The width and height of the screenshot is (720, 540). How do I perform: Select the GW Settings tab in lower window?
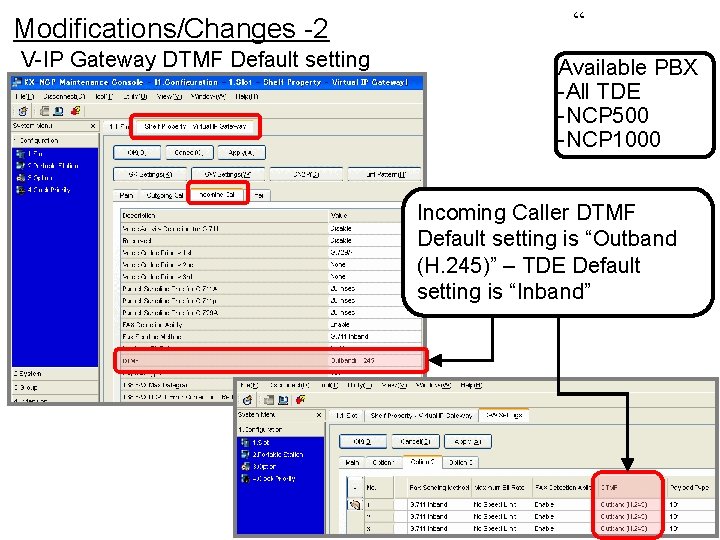(504, 415)
